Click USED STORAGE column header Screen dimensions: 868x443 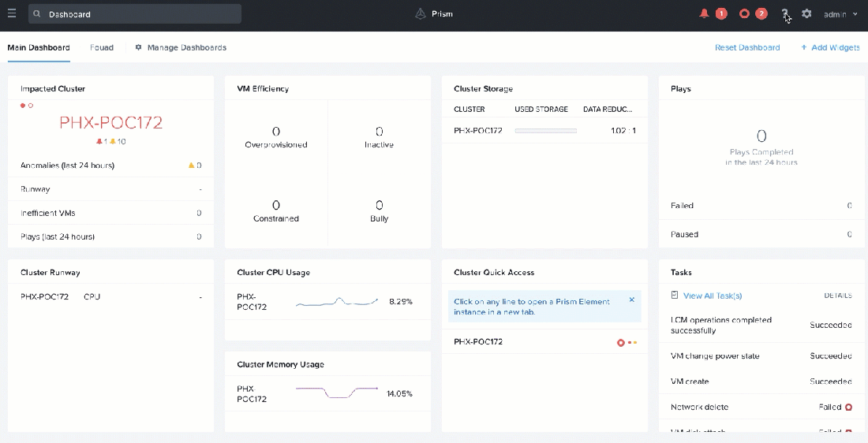(x=541, y=110)
